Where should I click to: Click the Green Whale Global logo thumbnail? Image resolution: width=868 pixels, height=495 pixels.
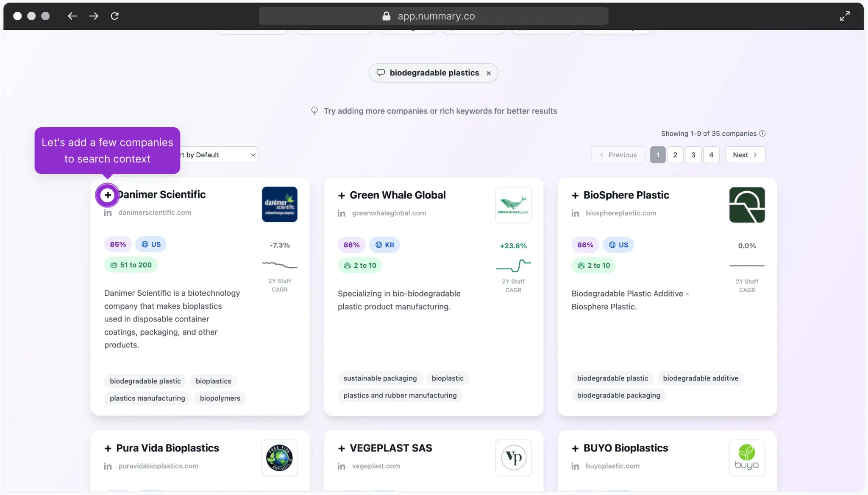click(x=513, y=205)
